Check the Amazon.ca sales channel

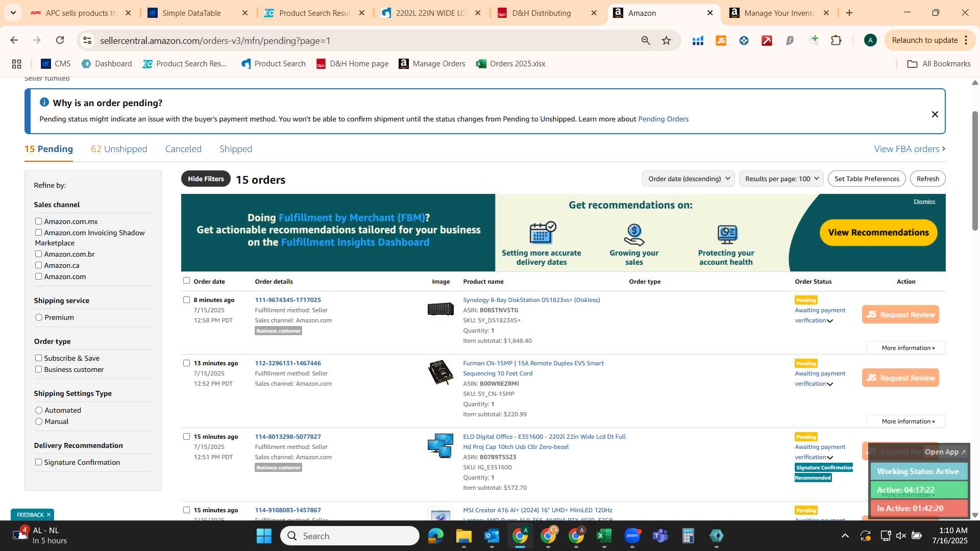[38, 265]
